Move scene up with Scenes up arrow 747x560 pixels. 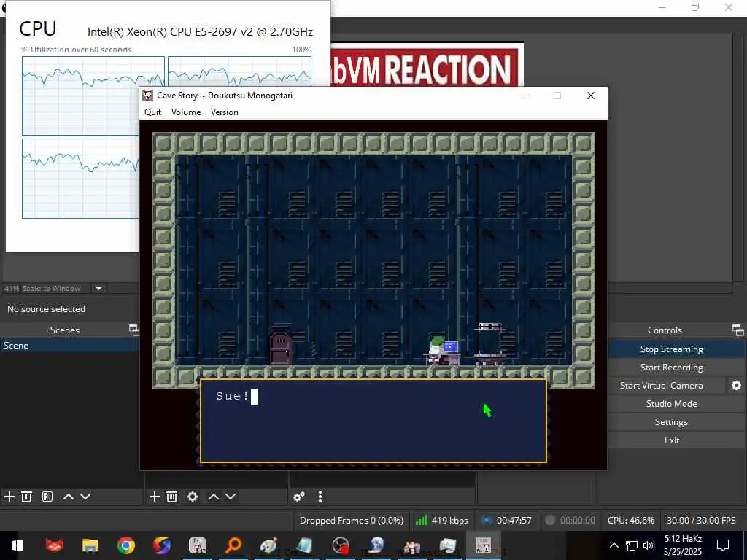pos(68,497)
